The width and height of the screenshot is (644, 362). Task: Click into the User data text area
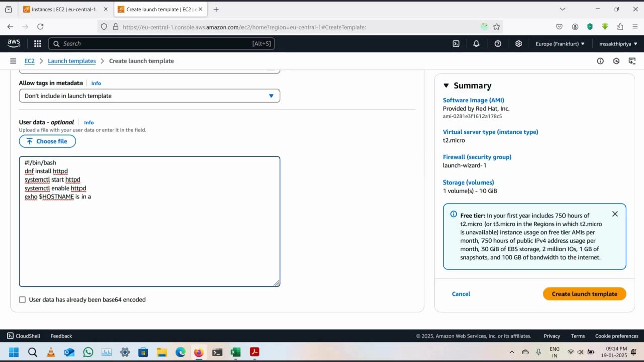[149, 221]
